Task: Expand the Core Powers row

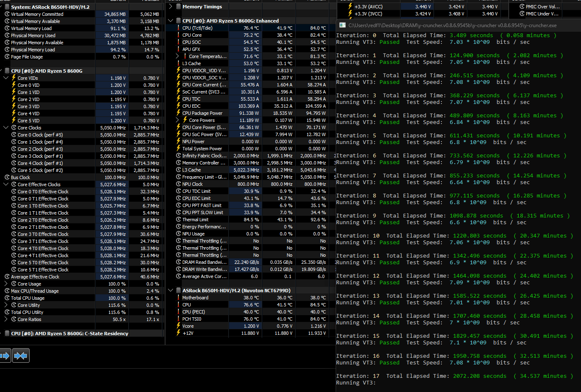Action: coord(177,120)
